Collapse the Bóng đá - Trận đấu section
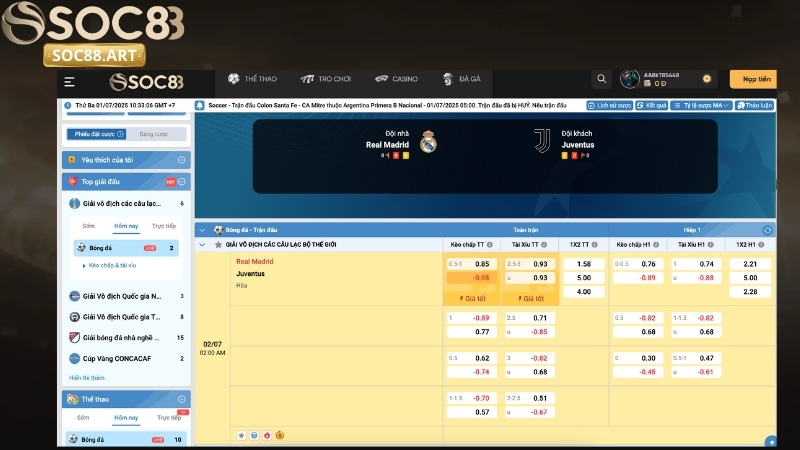Image resolution: width=800 pixels, height=450 pixels. coord(203,230)
